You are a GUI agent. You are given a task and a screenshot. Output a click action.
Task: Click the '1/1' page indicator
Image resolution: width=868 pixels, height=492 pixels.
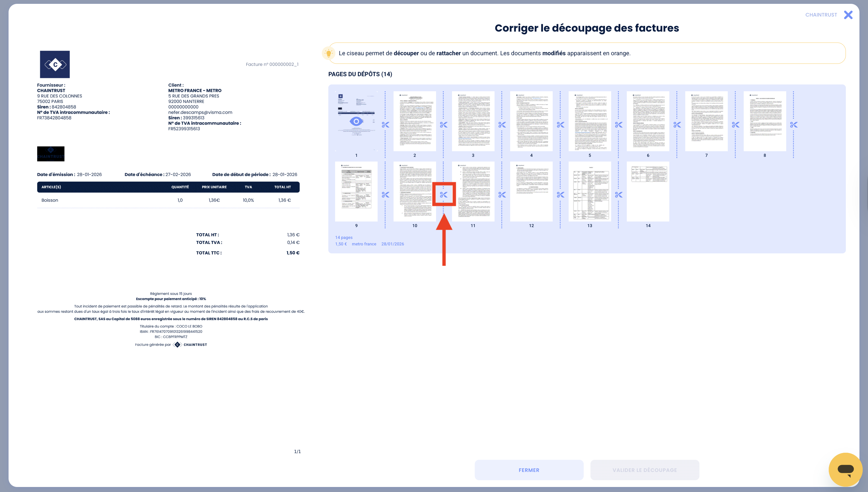(x=297, y=452)
